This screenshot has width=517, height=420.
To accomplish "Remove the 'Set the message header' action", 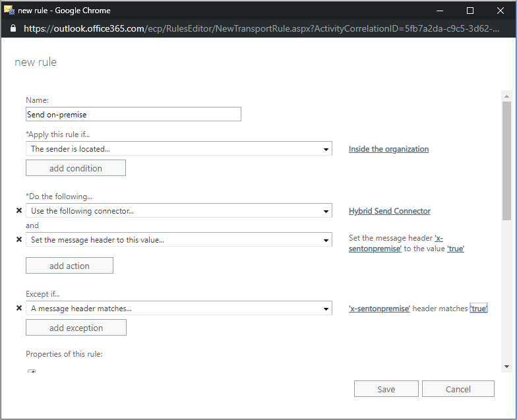I will coord(19,239).
